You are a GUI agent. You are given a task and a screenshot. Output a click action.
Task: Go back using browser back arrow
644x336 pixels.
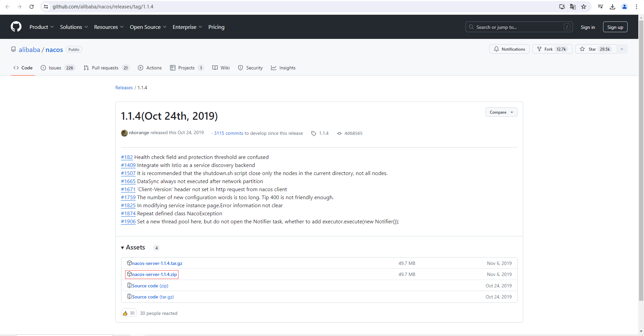pyautogui.click(x=7, y=7)
